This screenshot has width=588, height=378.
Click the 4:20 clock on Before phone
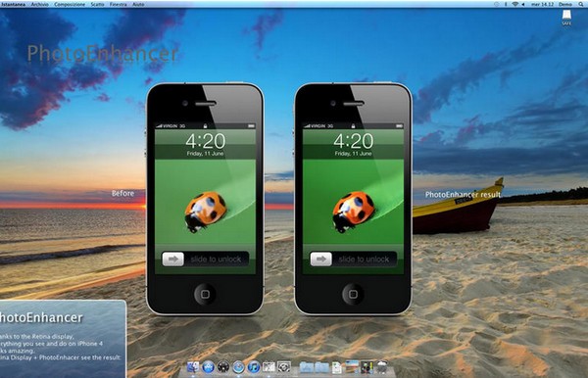(x=206, y=141)
